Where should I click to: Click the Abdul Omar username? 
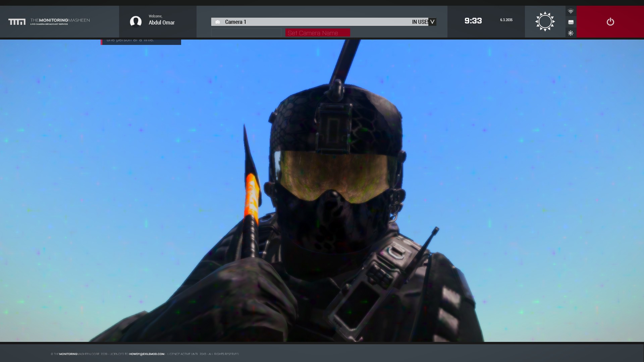(162, 23)
